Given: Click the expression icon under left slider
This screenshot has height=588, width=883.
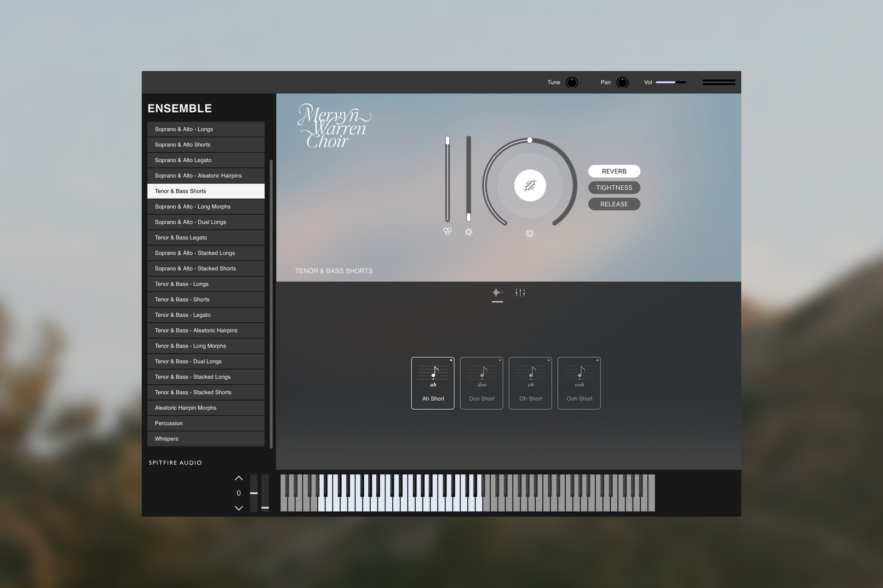Looking at the screenshot, I should tap(447, 231).
